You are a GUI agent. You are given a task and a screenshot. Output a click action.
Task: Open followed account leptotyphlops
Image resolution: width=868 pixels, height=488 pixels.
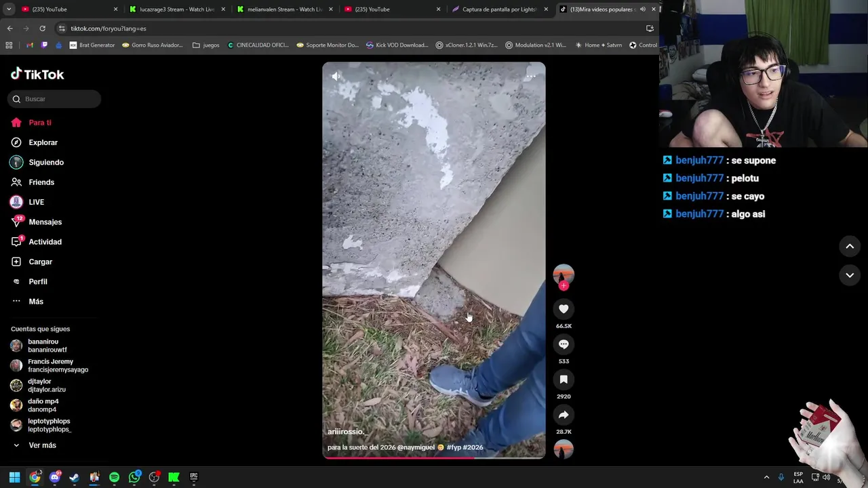point(49,425)
